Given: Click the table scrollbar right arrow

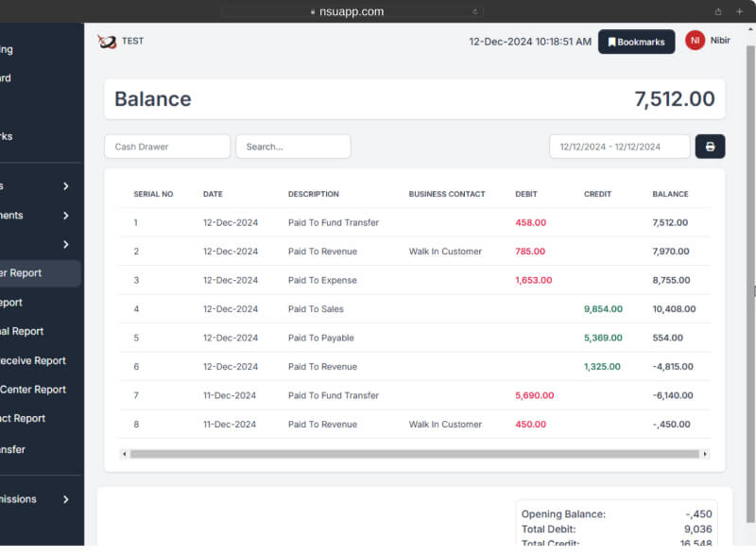Looking at the screenshot, I should (704, 454).
